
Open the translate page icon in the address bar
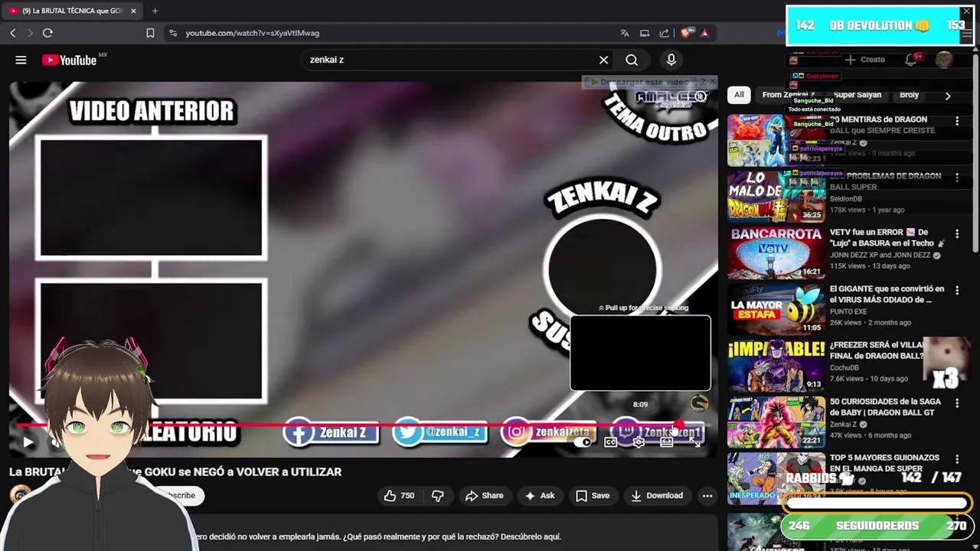[x=625, y=33]
